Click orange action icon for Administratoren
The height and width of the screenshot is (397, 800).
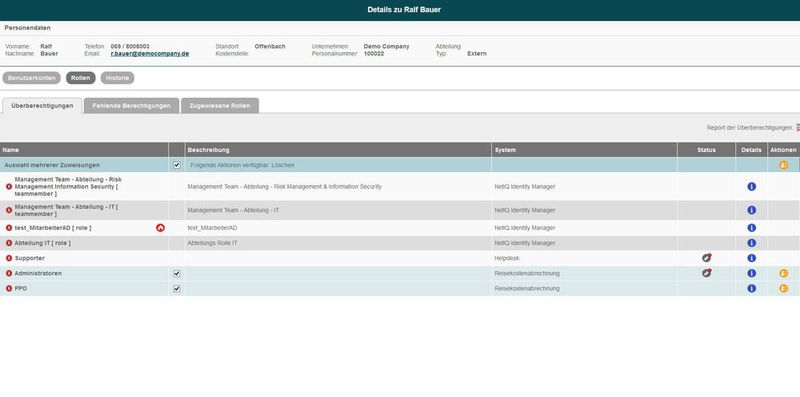pos(784,274)
